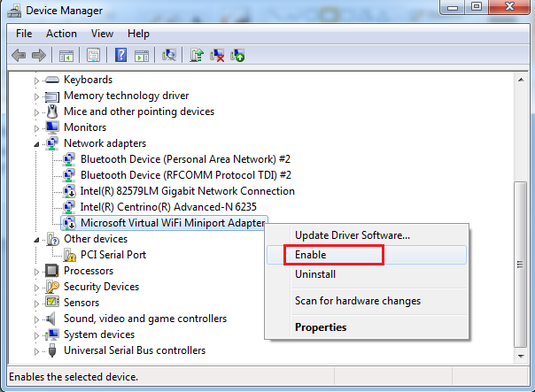Select Intel(R) 82579LM Gigabit Network Connection
Screen dimensions: 535x392
click(x=187, y=191)
